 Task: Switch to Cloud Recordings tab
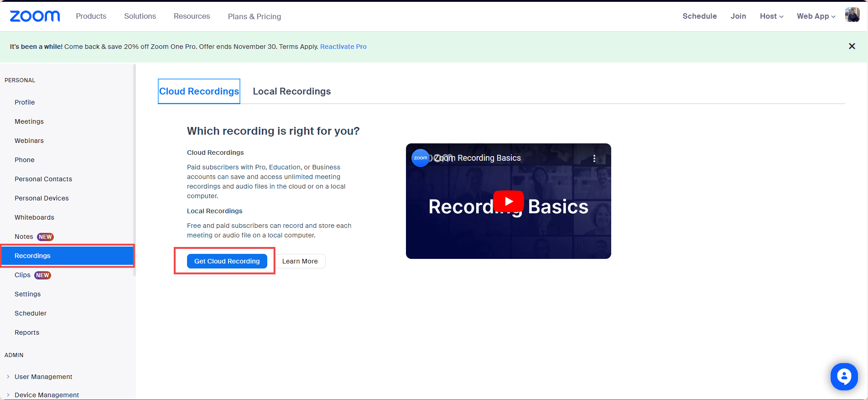(199, 91)
